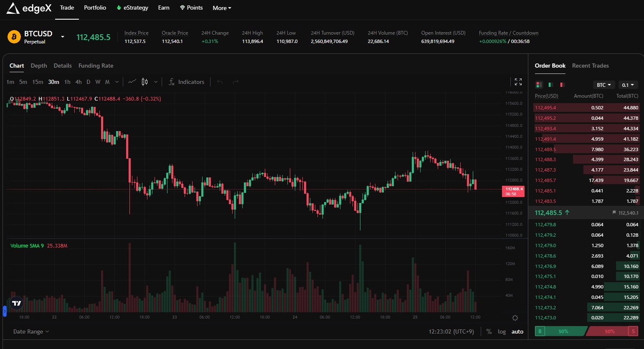Toggle auto scale for price axis
Screen dimensions: 644x349
[x=517, y=331]
